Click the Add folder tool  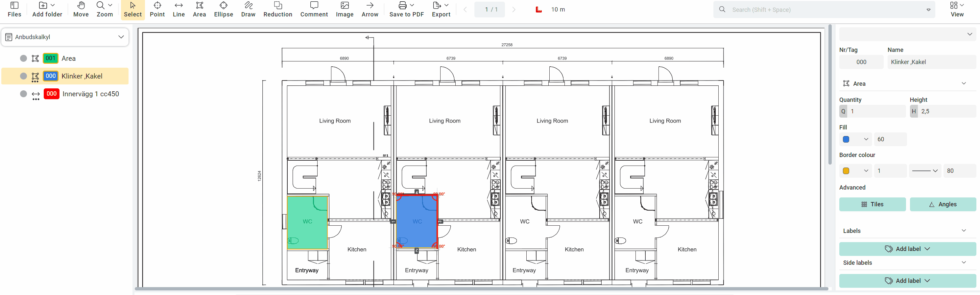pyautogui.click(x=47, y=10)
